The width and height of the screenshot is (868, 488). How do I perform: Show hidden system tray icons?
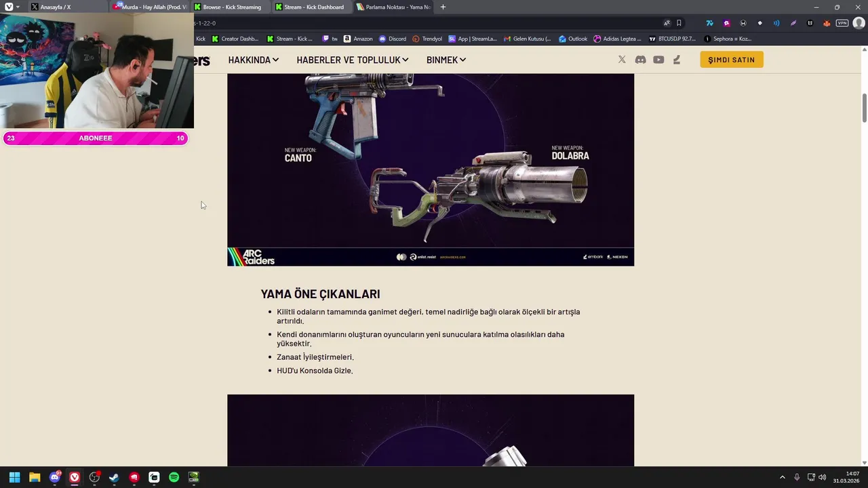[x=782, y=477]
